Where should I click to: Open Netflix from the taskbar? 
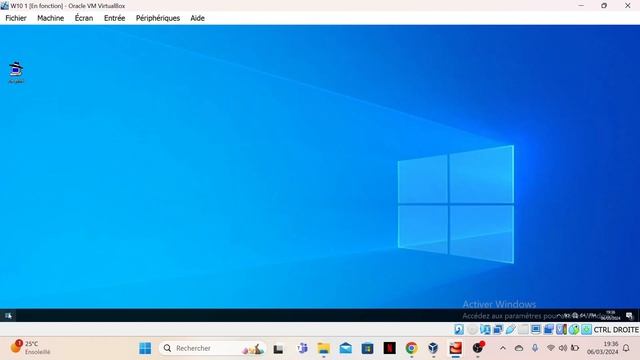click(x=389, y=348)
